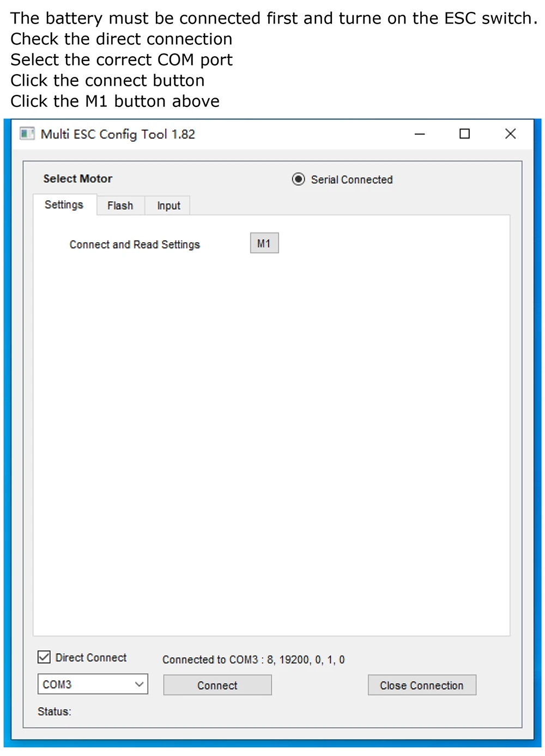Select the Serial Connected radio button
The width and height of the screenshot is (545, 756).
298,179
